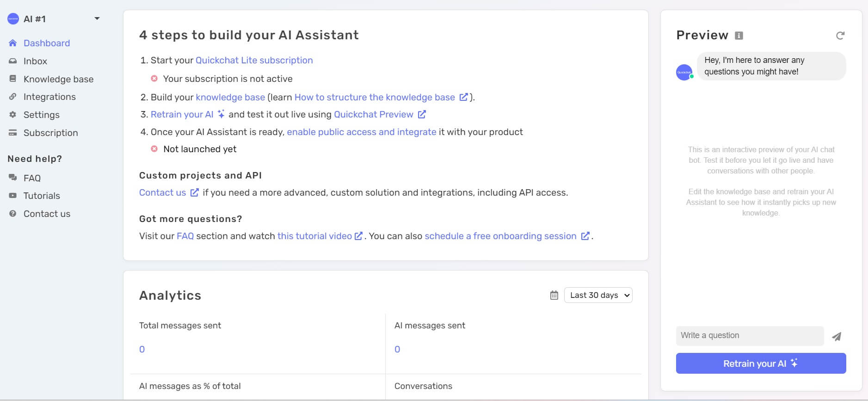Click AI messages sent value 0

[x=397, y=349]
